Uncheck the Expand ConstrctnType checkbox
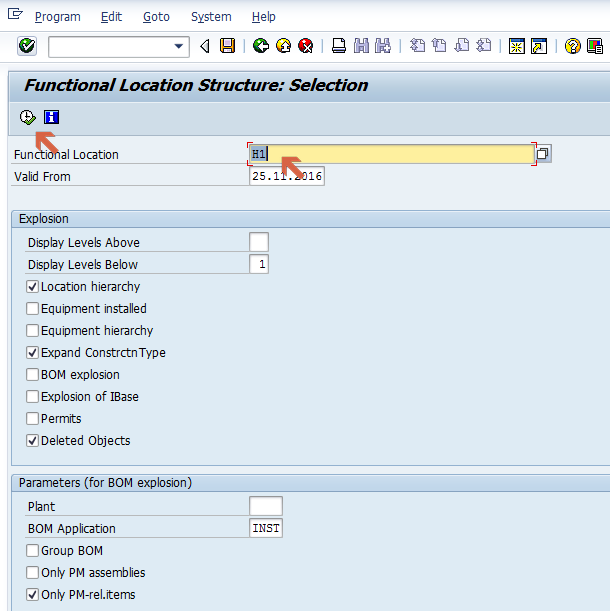The width and height of the screenshot is (610, 611). [32, 353]
